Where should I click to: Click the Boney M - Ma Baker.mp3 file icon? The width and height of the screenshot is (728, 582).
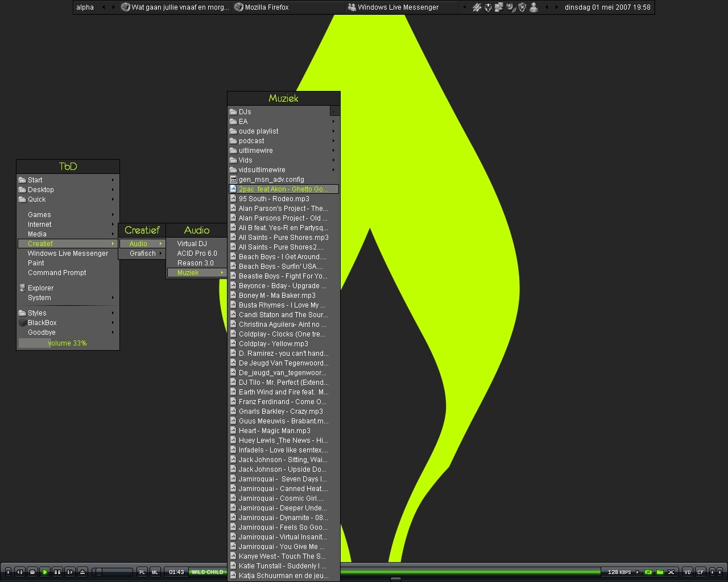(x=233, y=296)
